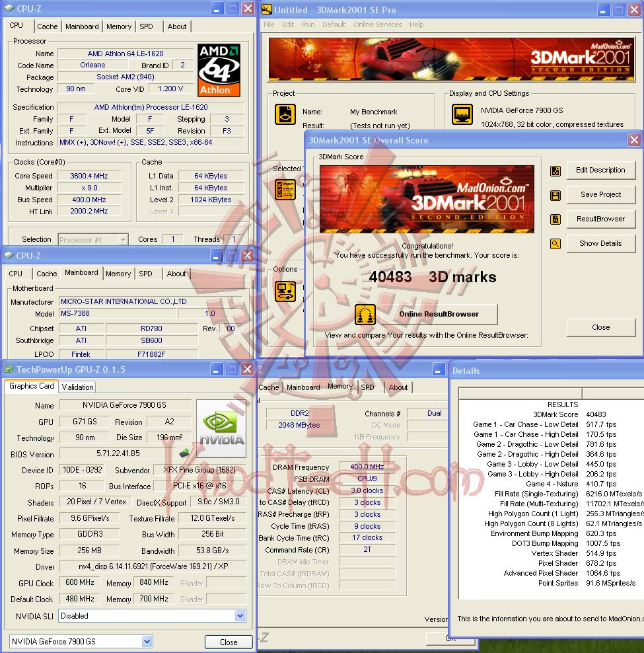This screenshot has height=653, width=644.
Task: Open About tab in top CPU-Z window
Action: tap(177, 26)
